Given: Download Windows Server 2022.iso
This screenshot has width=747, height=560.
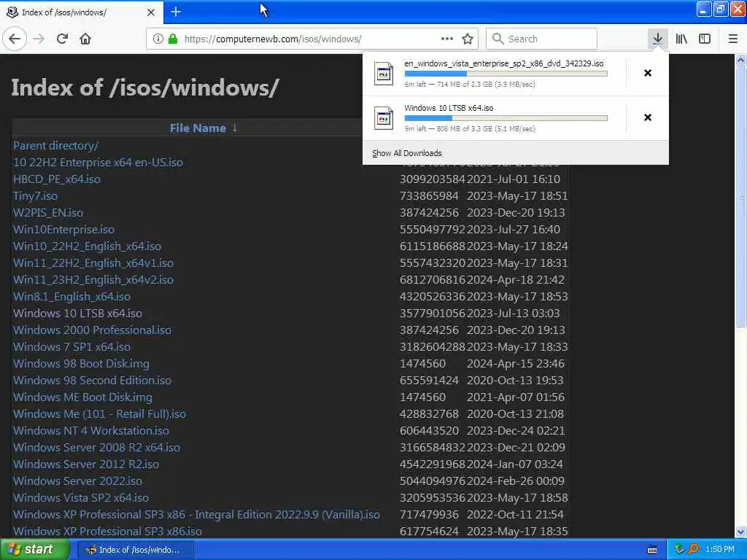Looking at the screenshot, I should tap(77, 481).
